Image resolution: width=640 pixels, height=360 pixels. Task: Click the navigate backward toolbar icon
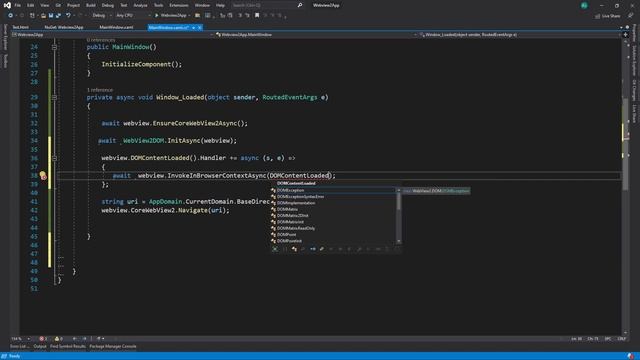[10, 16]
